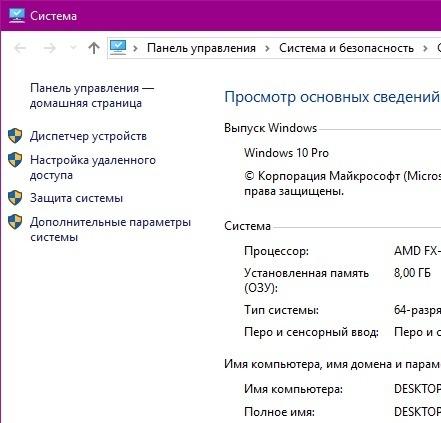Select the Корпорация Майкрософт copyright line
This screenshot has width=441, height=423.
pos(342,183)
